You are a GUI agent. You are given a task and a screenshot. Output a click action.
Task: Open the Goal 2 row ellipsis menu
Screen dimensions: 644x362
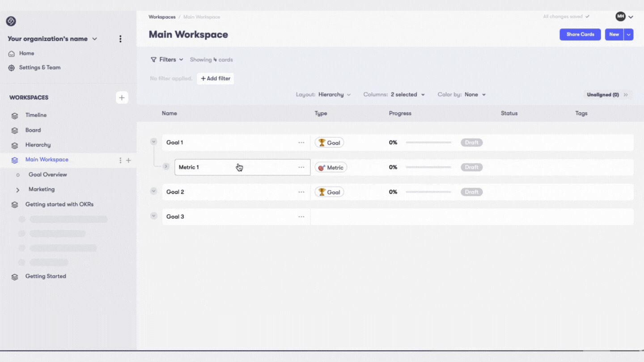pyautogui.click(x=301, y=192)
